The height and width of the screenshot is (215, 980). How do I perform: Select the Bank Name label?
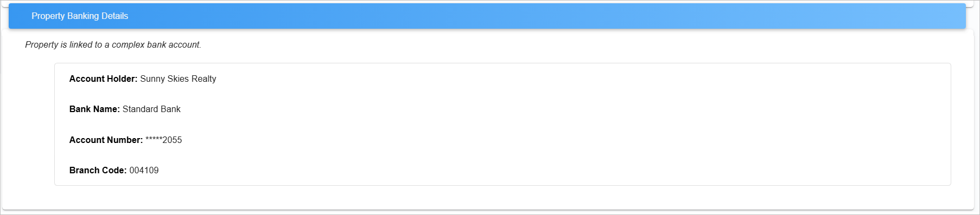click(94, 109)
